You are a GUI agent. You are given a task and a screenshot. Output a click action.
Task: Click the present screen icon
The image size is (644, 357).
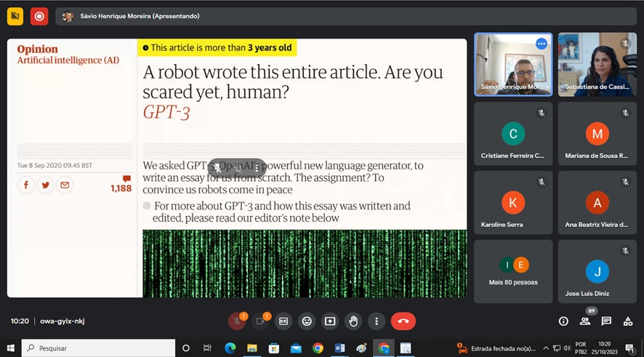(330, 321)
